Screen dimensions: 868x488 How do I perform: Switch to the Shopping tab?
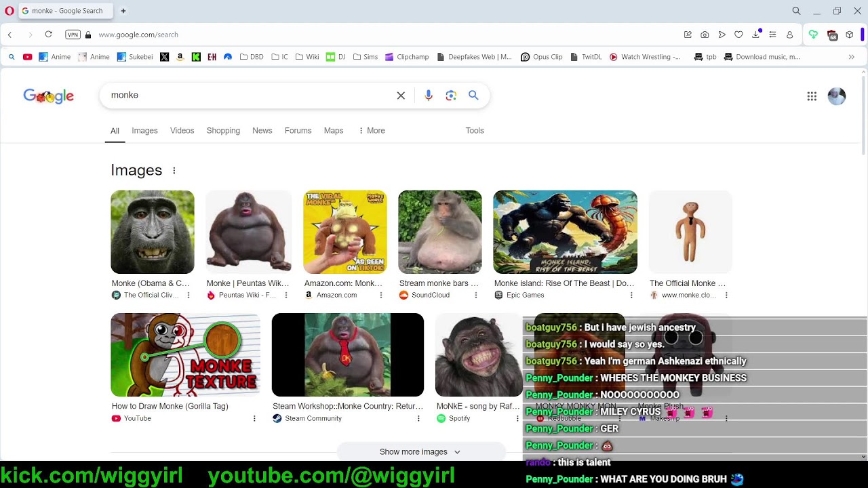click(x=223, y=131)
